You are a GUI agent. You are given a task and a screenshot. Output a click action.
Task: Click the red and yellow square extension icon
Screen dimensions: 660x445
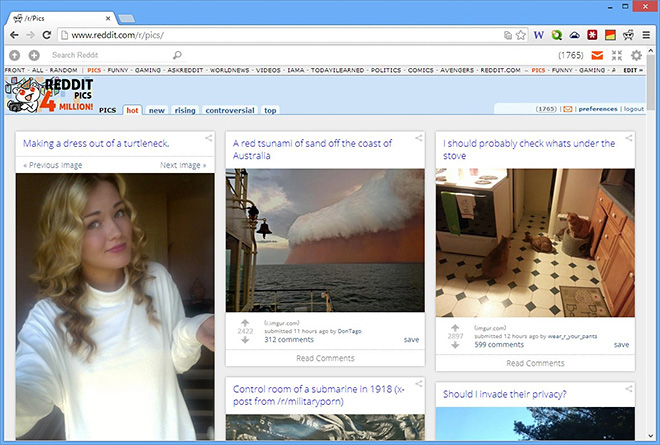coord(610,35)
